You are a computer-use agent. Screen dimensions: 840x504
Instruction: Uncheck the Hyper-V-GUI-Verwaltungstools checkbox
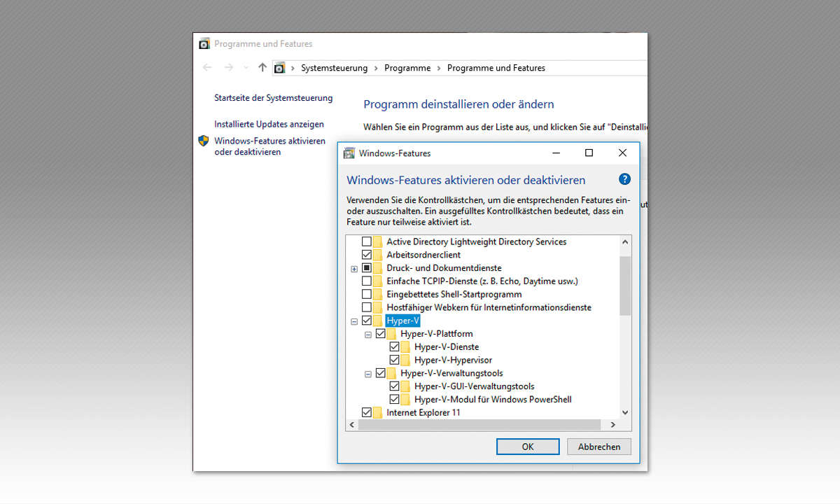coord(395,386)
